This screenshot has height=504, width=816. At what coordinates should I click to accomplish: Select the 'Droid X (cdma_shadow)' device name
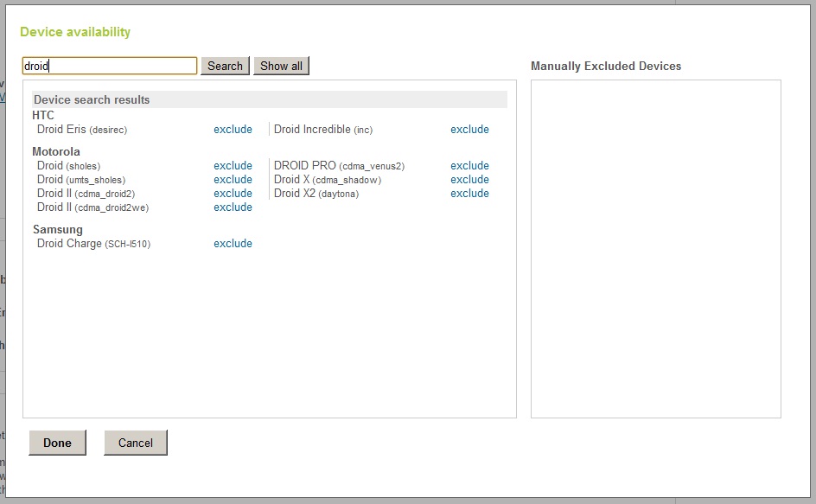(x=328, y=180)
